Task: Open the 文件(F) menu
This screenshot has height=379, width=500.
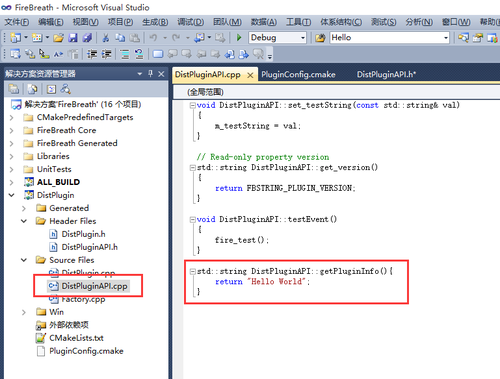Action: 17,22
